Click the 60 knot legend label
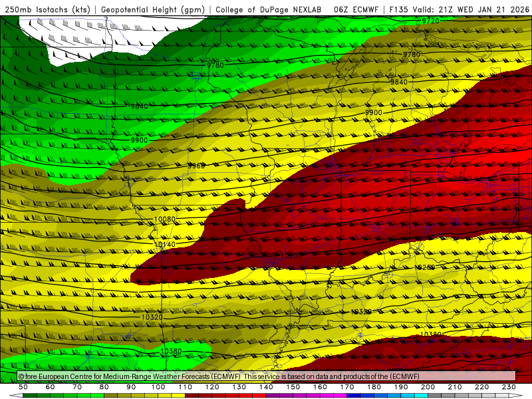 point(51,387)
